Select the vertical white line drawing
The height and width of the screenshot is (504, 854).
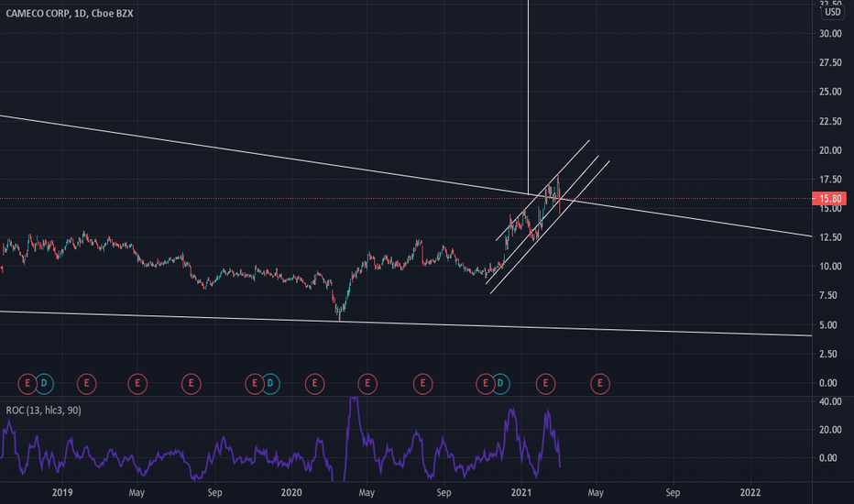pos(528,98)
